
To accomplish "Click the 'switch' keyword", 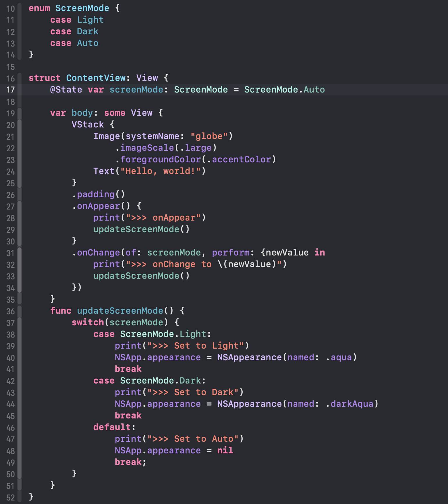I will (88, 322).
